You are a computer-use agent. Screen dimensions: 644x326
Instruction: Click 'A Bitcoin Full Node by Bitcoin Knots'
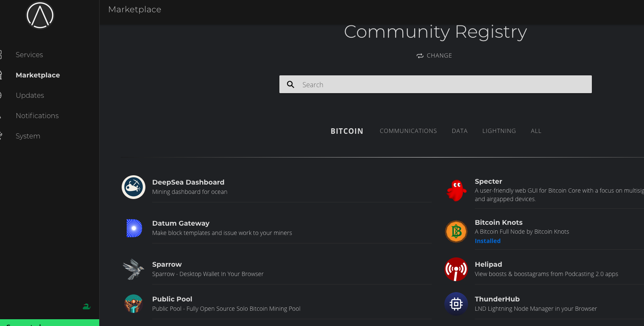tap(522, 232)
